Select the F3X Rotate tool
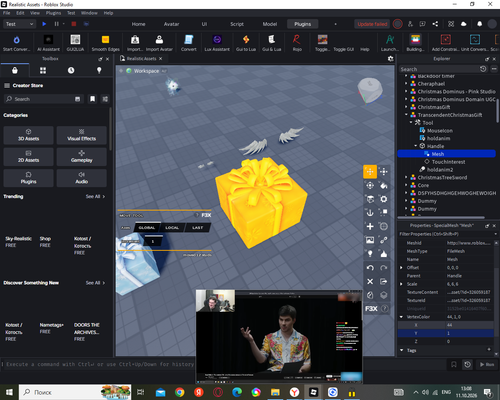Viewport: 500px width, 400px height. (370, 185)
